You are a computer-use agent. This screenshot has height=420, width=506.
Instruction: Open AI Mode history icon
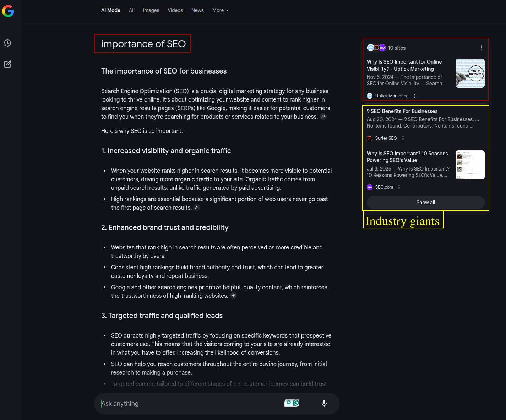tap(7, 43)
